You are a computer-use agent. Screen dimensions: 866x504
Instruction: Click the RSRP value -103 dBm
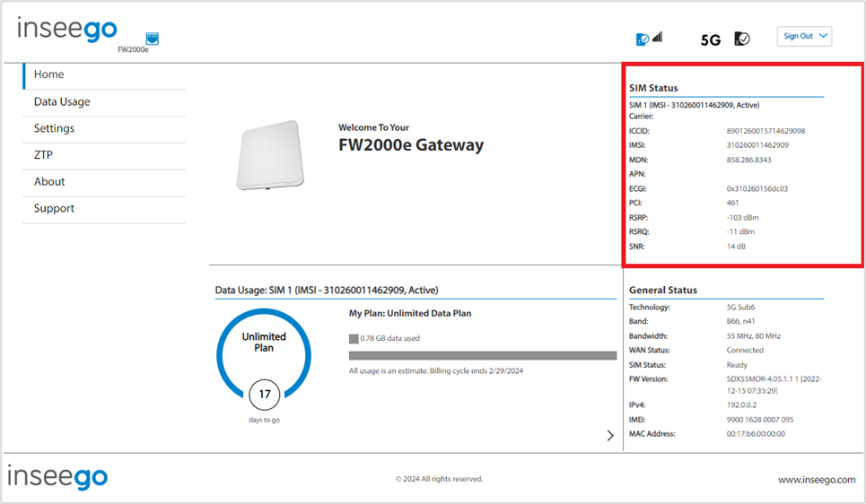coord(742,218)
